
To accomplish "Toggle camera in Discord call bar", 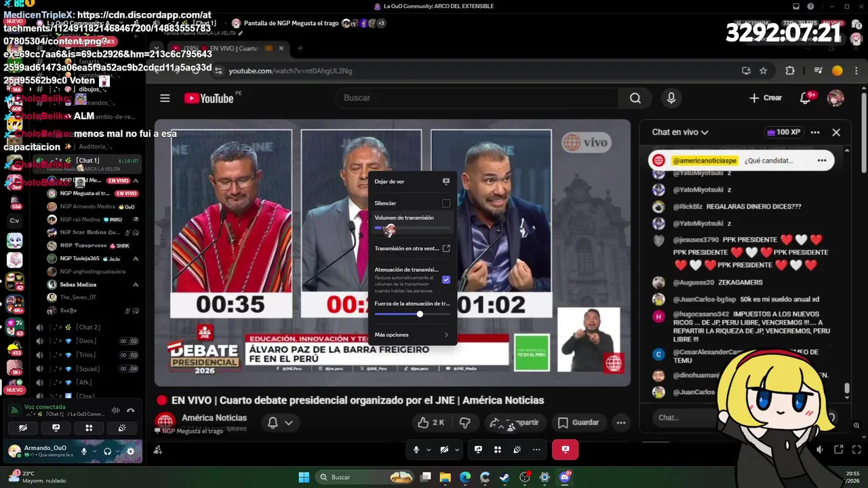I will [444, 449].
